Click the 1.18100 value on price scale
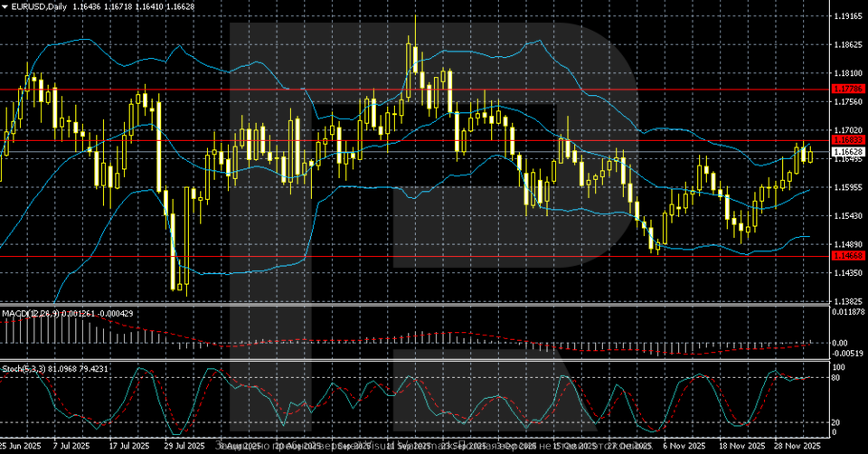Screen dimensions: 868x454 847,72
